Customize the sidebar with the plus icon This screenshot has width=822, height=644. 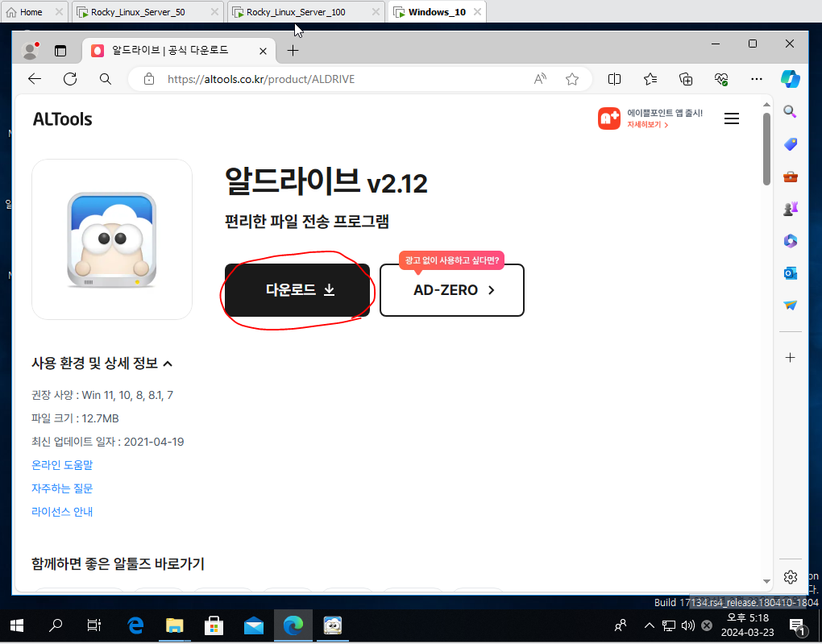tap(790, 358)
